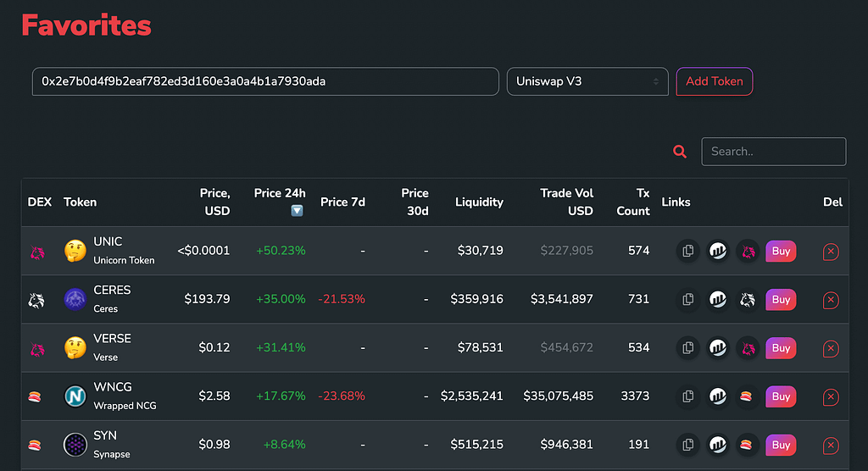
Task: Click DEX sushi icon in SYN row
Action: click(x=35, y=445)
